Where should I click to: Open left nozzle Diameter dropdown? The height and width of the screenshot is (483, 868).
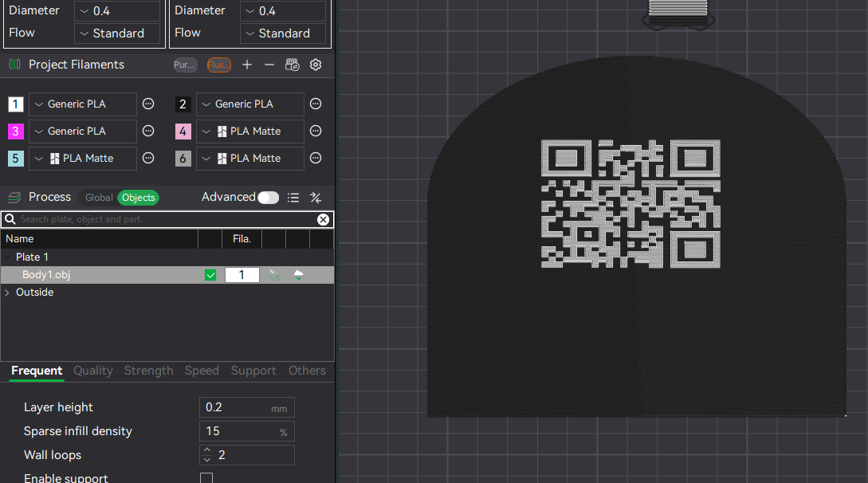coord(117,11)
